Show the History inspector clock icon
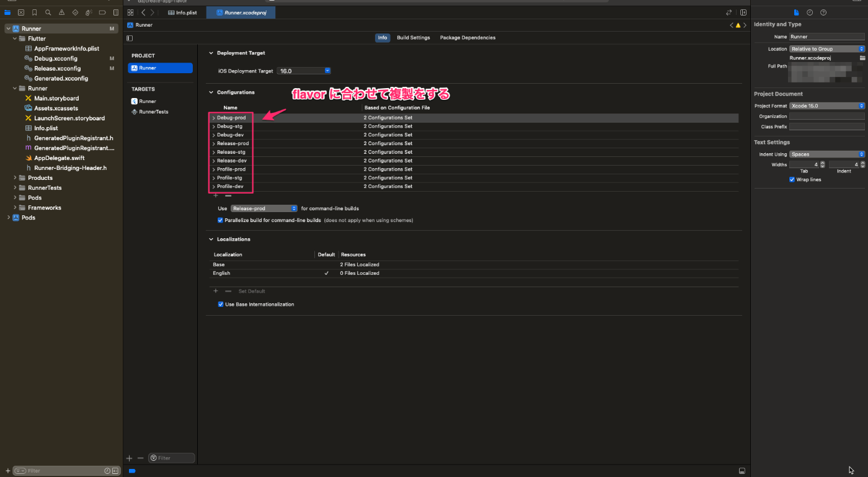868x477 pixels. [x=810, y=12]
